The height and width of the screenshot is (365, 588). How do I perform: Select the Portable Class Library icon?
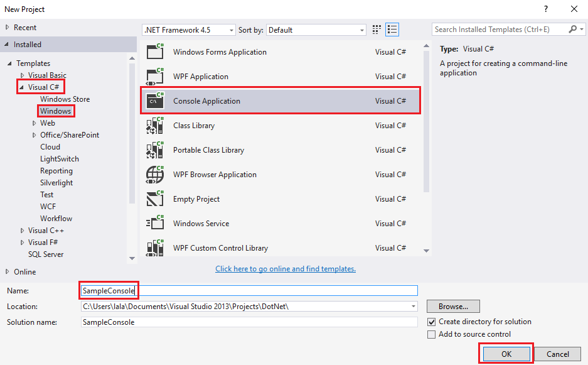(x=155, y=150)
